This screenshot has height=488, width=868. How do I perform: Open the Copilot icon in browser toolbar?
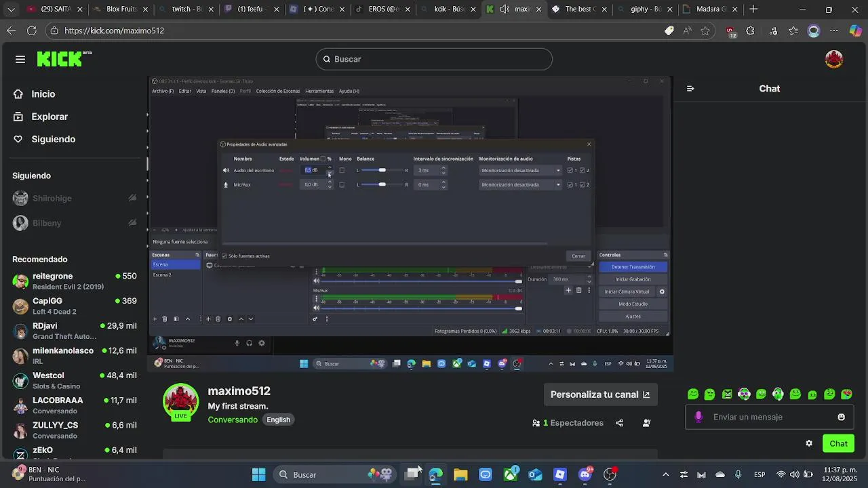pos(855,30)
